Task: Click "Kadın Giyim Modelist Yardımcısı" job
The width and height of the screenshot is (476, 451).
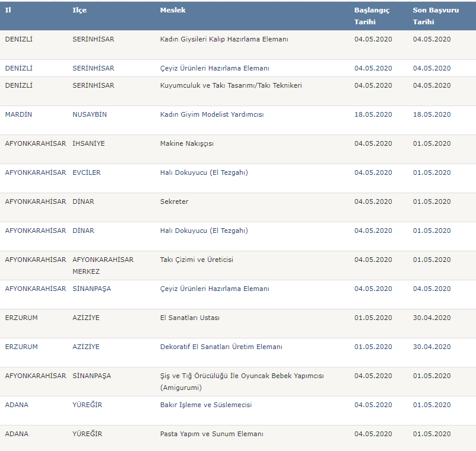Action: (211, 114)
